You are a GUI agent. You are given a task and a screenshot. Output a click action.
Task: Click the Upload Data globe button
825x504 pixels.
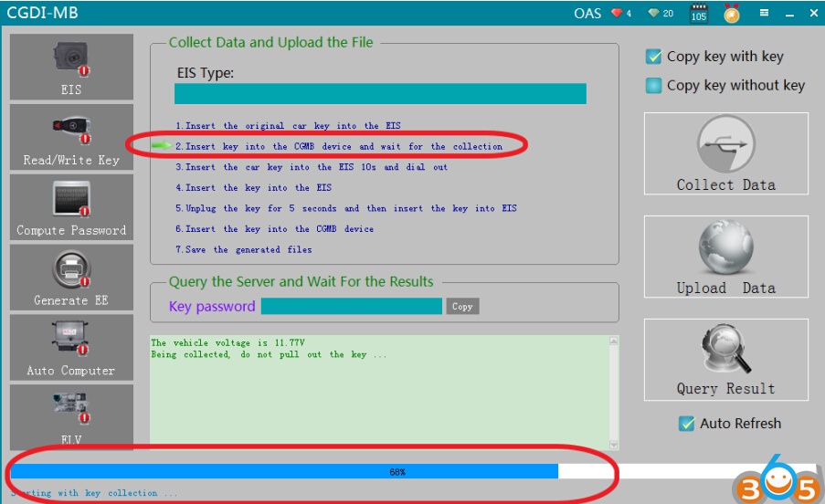726,257
